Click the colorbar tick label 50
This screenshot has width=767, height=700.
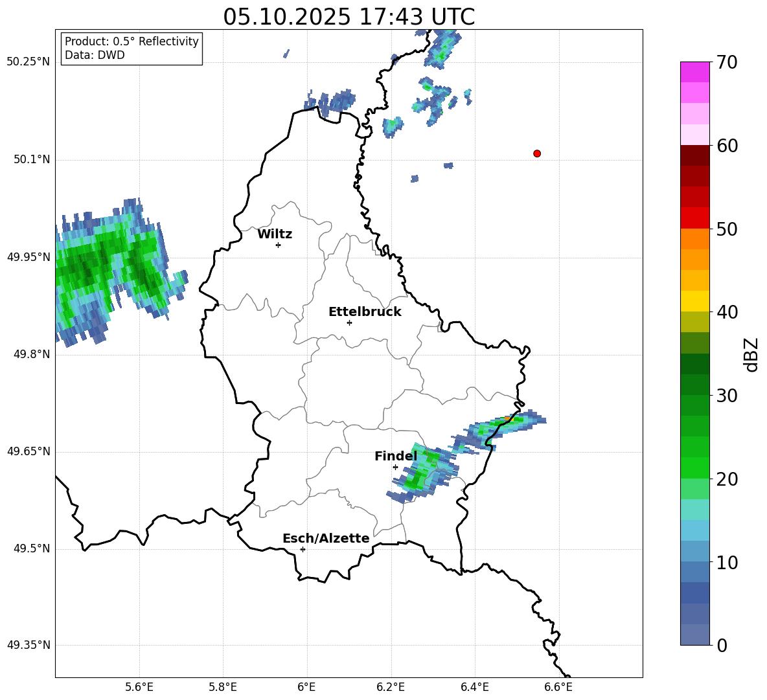tap(727, 229)
